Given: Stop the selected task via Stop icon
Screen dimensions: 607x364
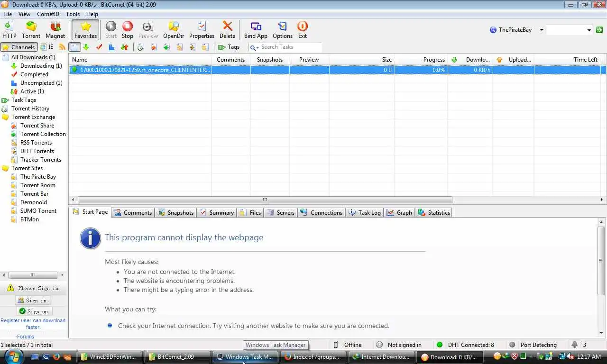Looking at the screenshot, I should coord(128,29).
